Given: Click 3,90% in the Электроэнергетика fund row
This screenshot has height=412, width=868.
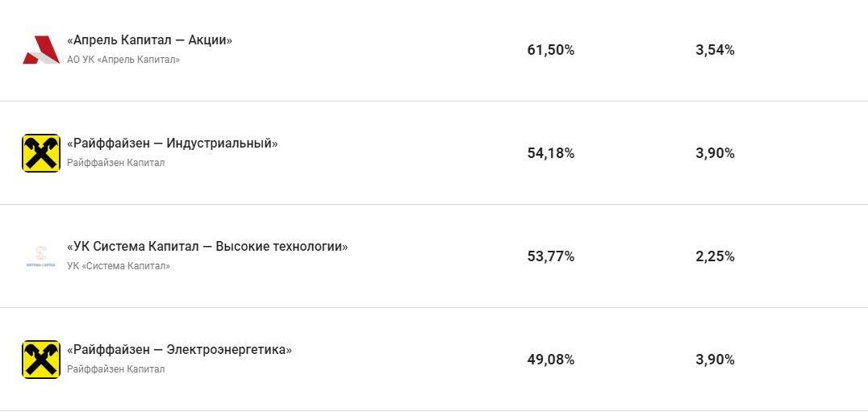Looking at the screenshot, I should 715,360.
